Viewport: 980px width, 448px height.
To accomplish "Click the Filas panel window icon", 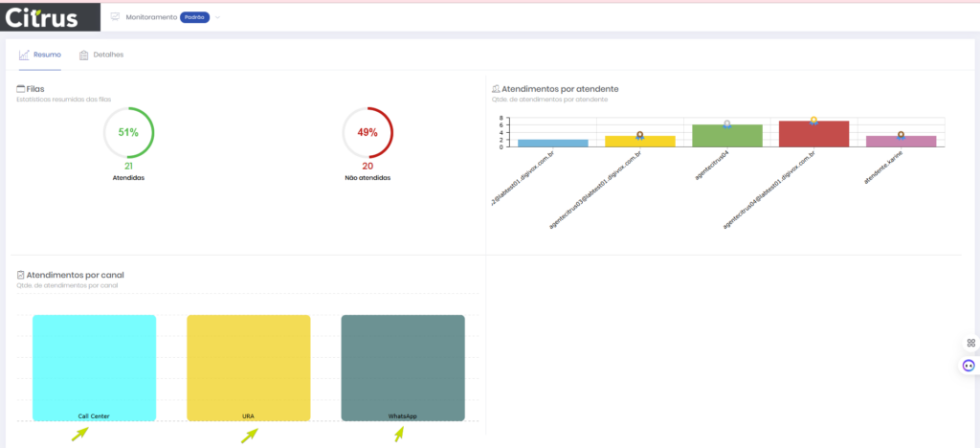I will [21, 89].
